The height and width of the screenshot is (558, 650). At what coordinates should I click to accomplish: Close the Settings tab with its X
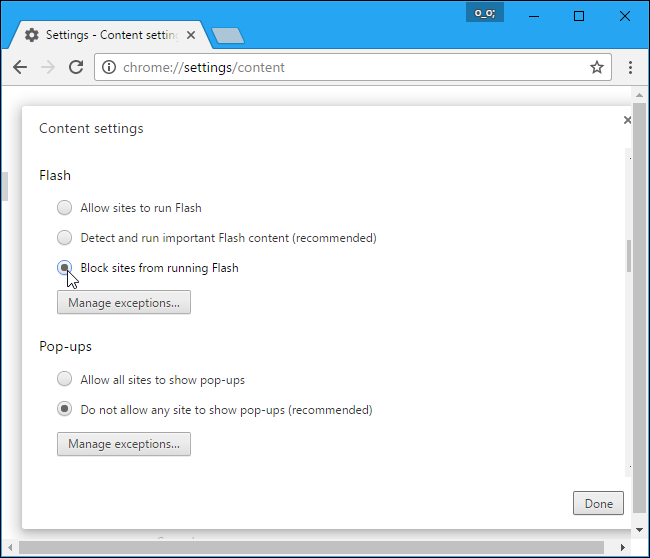pos(191,35)
